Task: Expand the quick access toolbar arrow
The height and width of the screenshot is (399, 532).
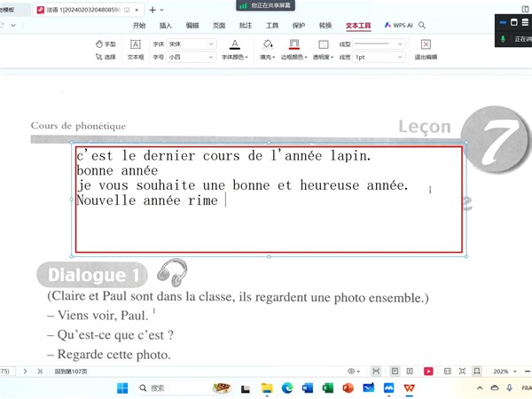Action: [x=13, y=25]
